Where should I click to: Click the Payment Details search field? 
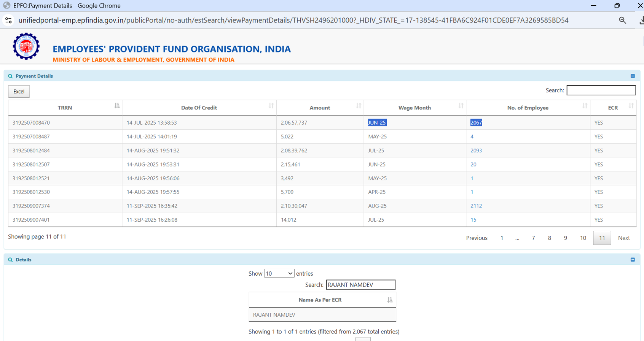(601, 90)
